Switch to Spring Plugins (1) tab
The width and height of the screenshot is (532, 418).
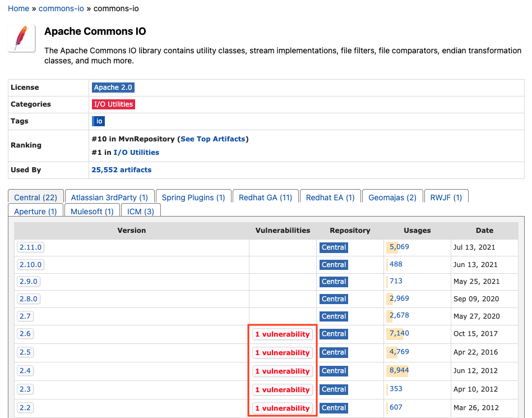click(x=193, y=197)
